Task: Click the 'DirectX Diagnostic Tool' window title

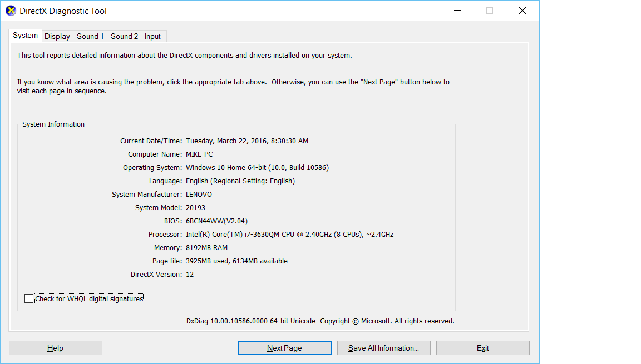Action: point(63,11)
